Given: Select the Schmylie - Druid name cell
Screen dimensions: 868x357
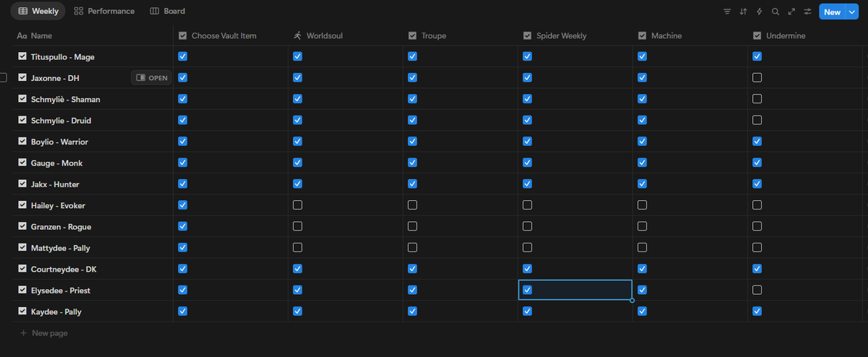Looking at the screenshot, I should point(94,120).
